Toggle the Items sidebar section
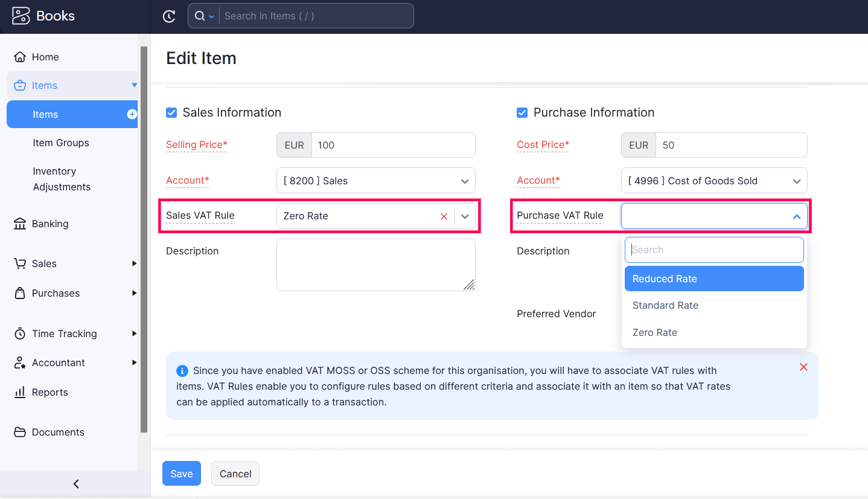868x499 pixels. tap(134, 85)
